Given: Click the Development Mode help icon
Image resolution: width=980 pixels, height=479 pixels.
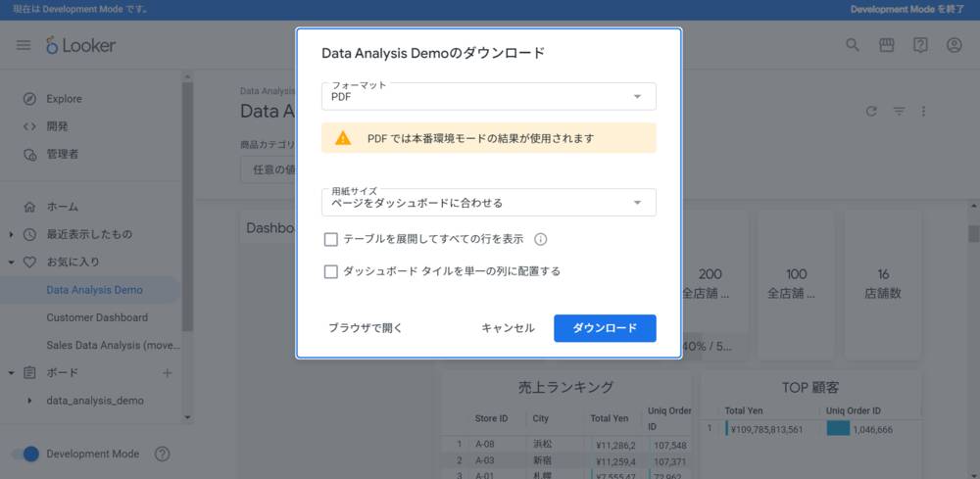Looking at the screenshot, I should click(162, 454).
